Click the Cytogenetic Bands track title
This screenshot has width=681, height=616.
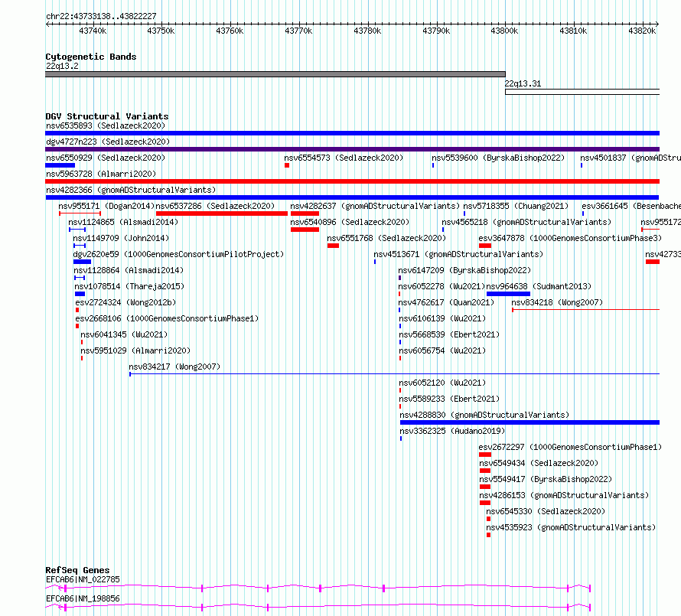(91, 57)
